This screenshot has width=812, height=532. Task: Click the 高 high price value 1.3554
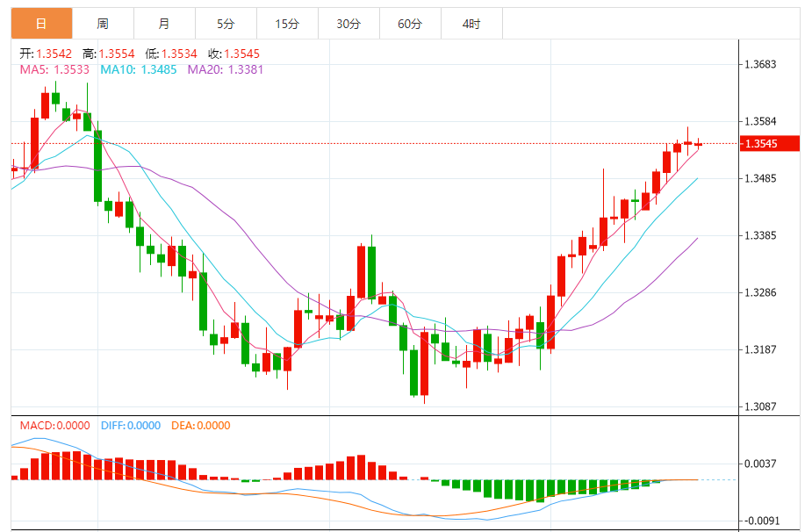pyautogui.click(x=117, y=54)
